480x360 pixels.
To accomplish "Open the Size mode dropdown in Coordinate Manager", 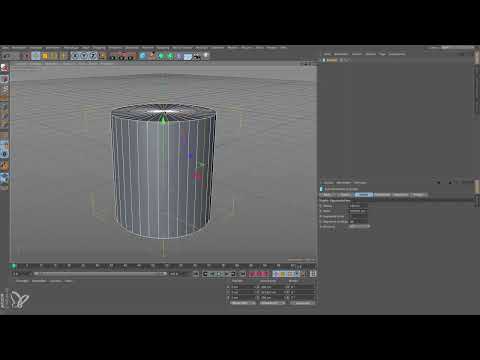I will (x=273, y=303).
